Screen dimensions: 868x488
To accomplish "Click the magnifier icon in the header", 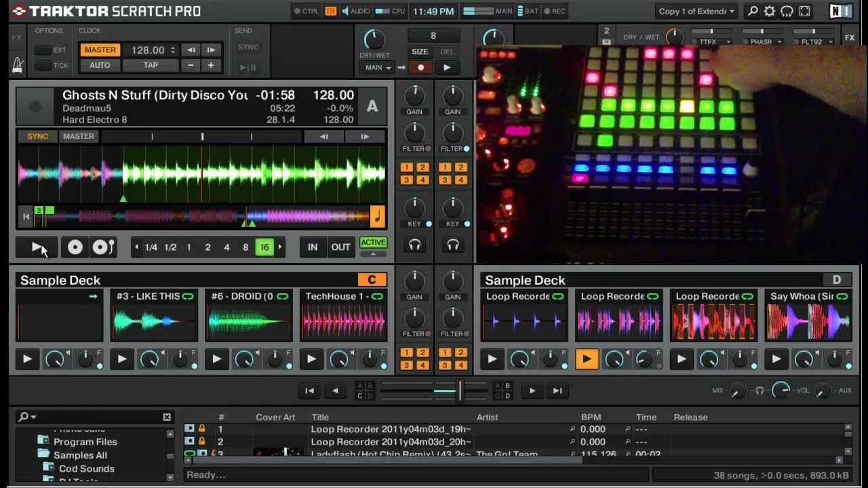I will (x=753, y=11).
